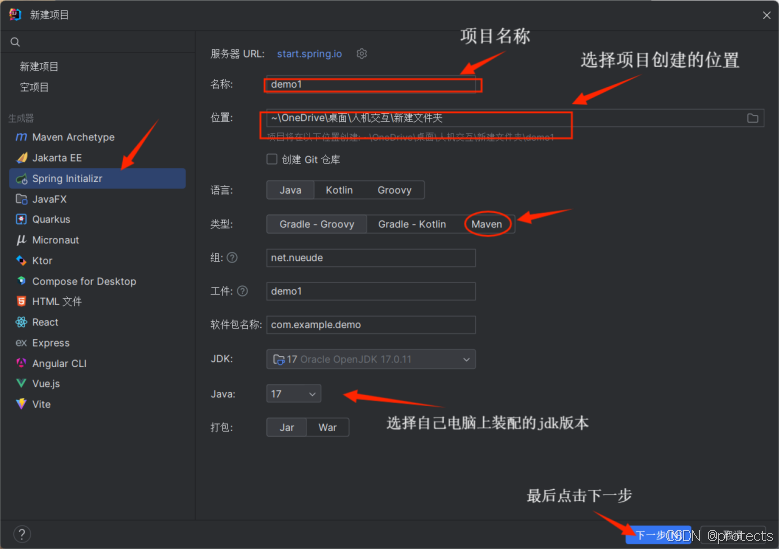This screenshot has width=779, height=550.
Task: Open the dialog help question mark
Action: (21, 535)
